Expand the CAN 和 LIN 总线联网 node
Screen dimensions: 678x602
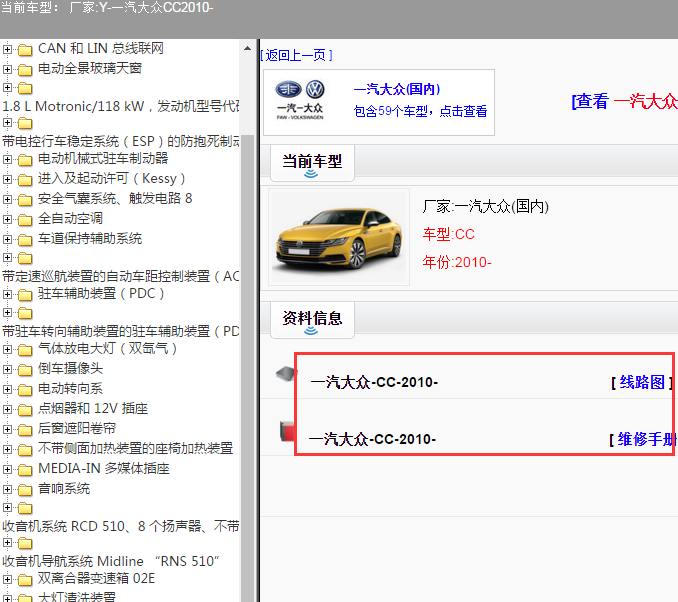click(x=7, y=49)
